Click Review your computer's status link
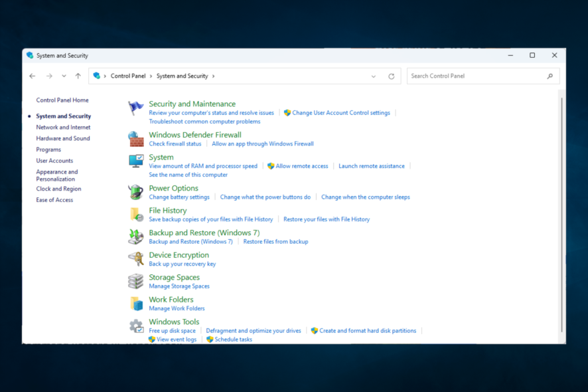This screenshot has width=588, height=392. (211, 113)
